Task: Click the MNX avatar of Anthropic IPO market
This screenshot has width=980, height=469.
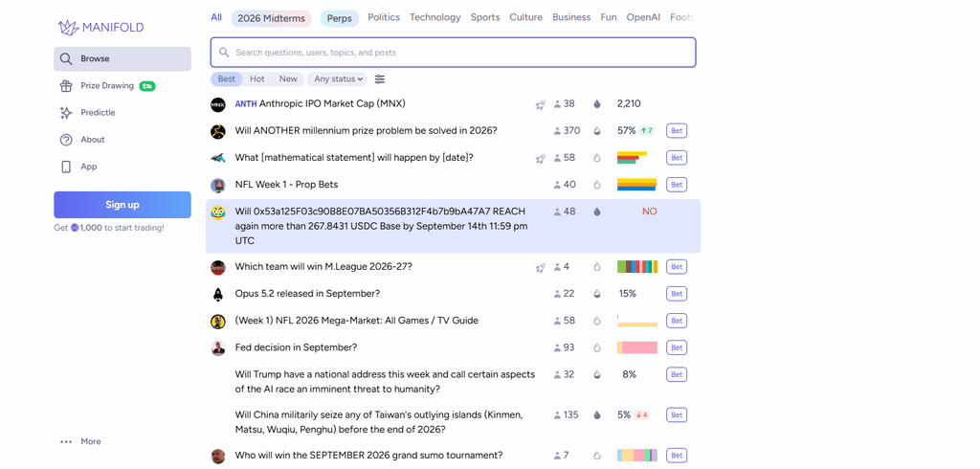Action: [x=217, y=104]
